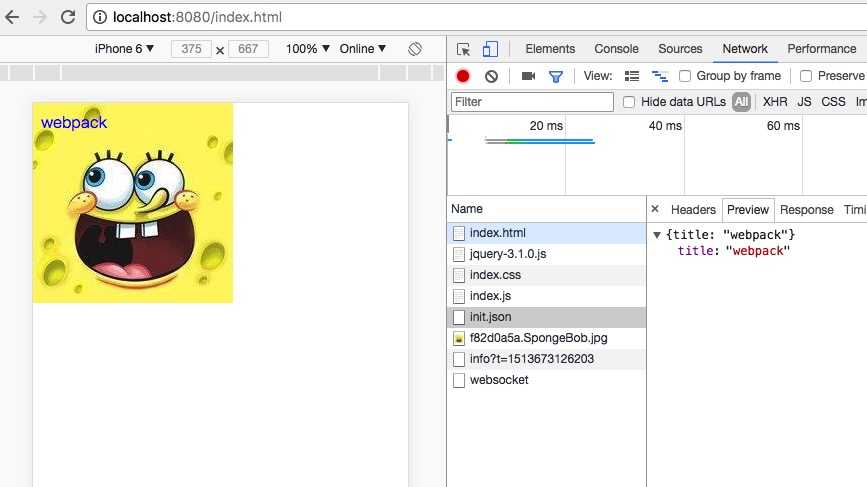Screen dimensions: 867x487
Task: Filter requests by JS
Action: click(804, 102)
